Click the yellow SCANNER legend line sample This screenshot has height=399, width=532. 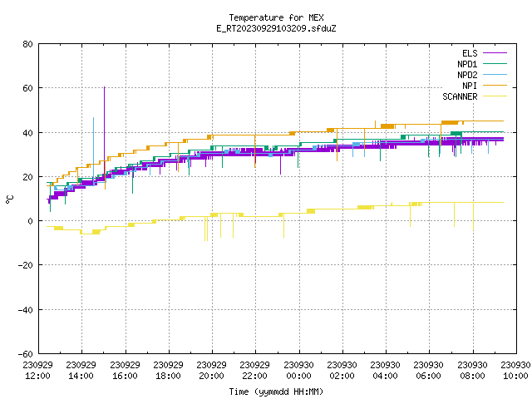pyautogui.click(x=495, y=96)
